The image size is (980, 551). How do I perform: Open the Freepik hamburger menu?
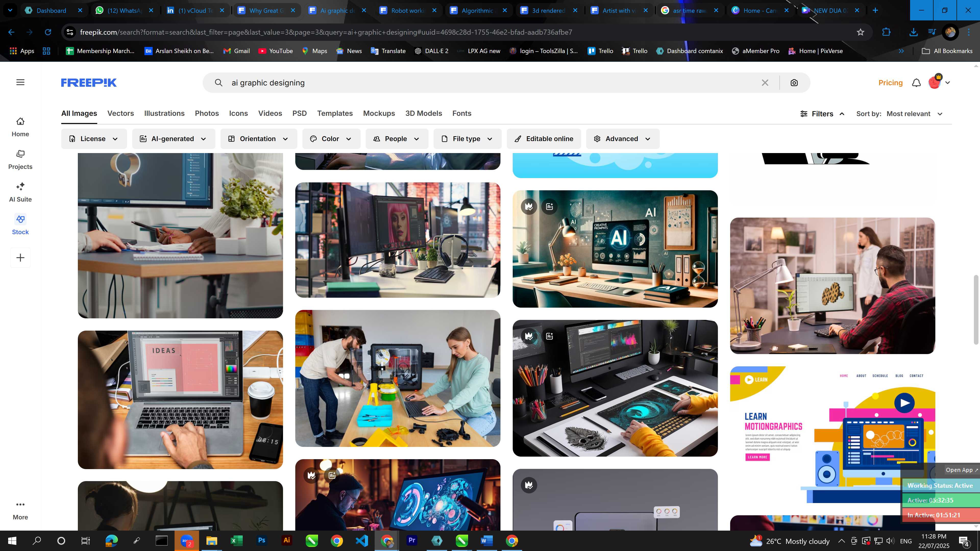tap(20, 82)
